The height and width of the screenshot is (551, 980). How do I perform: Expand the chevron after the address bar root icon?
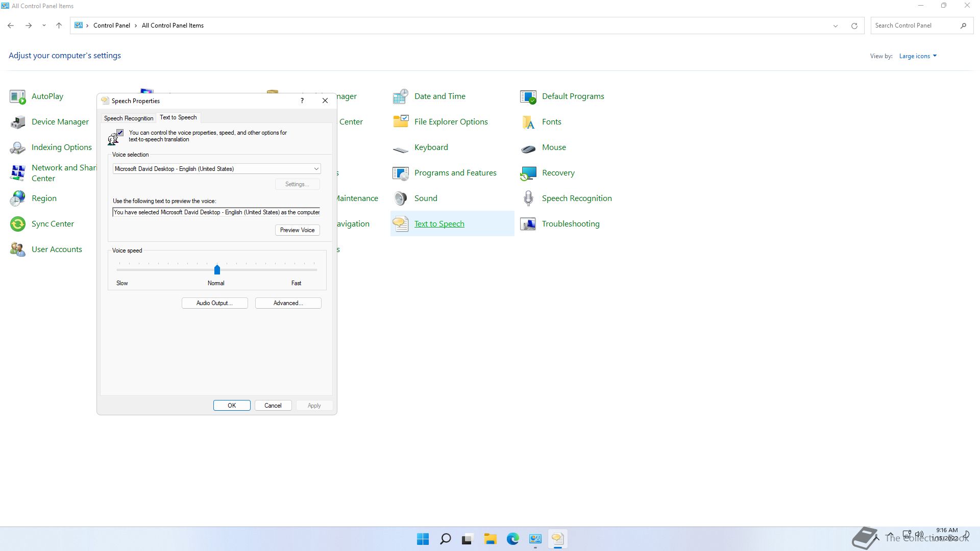click(87, 26)
